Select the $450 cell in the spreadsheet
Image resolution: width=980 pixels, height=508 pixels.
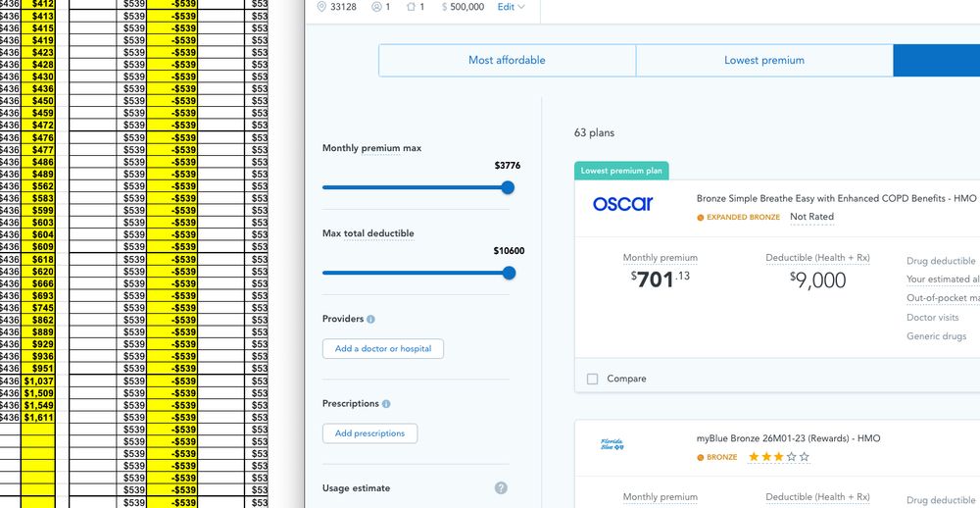click(x=38, y=101)
